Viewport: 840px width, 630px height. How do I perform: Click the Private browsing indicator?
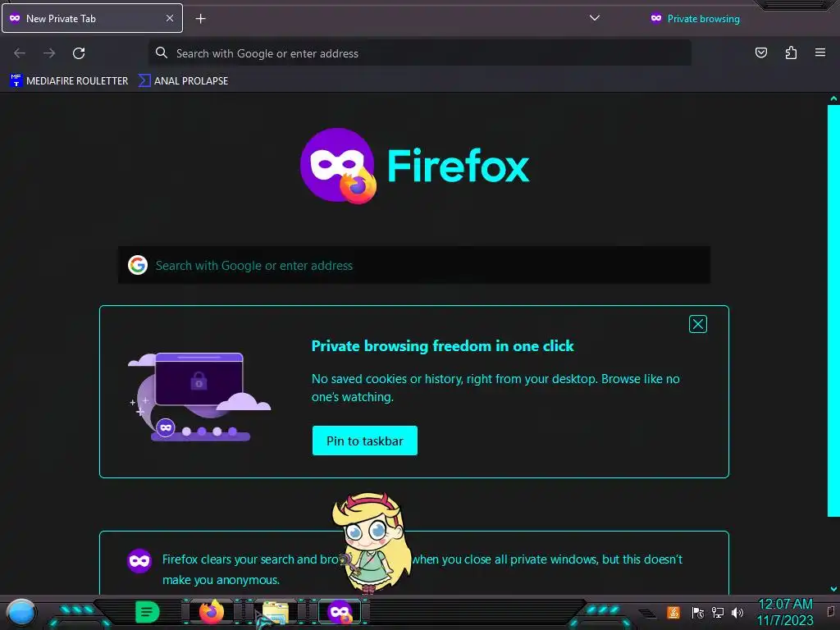click(x=695, y=19)
